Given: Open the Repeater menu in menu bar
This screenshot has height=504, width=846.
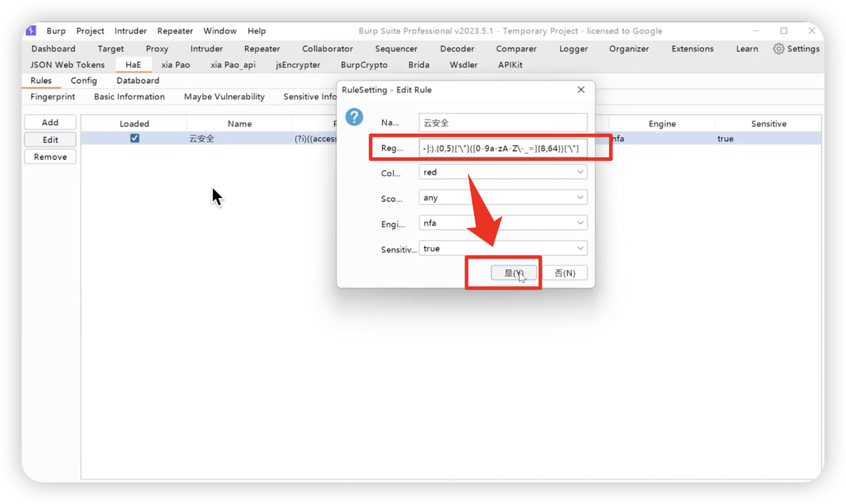Looking at the screenshot, I should coord(175,31).
